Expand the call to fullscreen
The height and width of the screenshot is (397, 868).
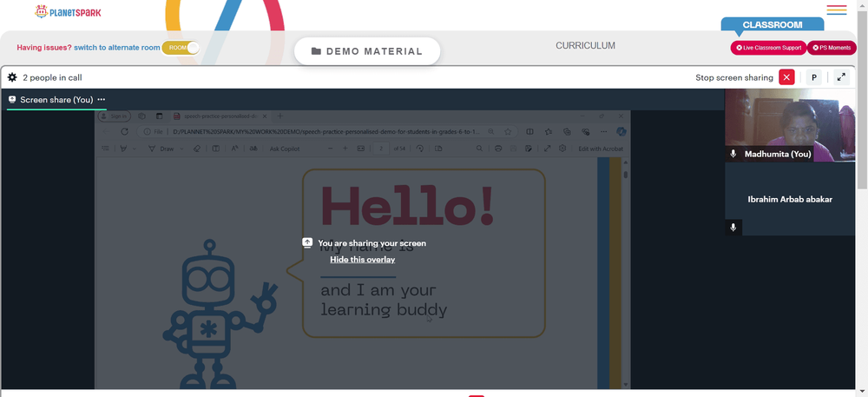click(x=841, y=77)
